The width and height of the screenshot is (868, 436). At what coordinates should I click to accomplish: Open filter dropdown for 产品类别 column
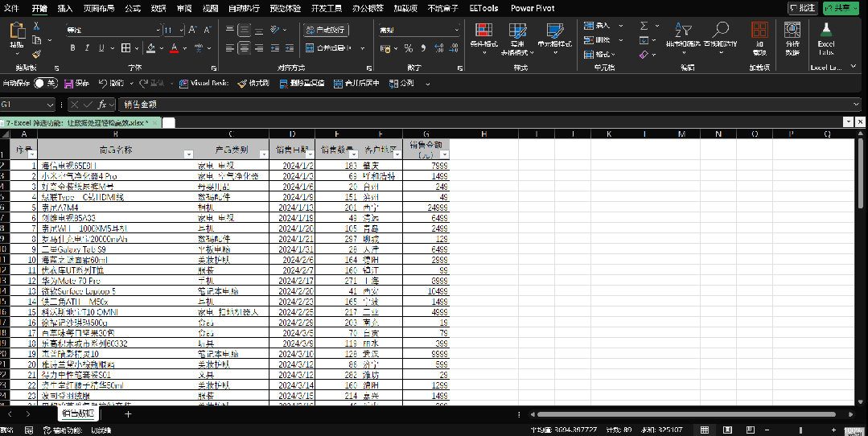tap(264, 154)
